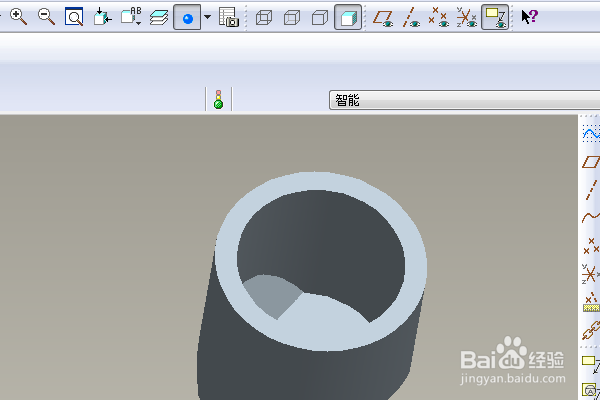Viewport: 600px width, 400px height.
Task: Click the grey stepped surface inside the cylinder
Action: click(x=272, y=295)
